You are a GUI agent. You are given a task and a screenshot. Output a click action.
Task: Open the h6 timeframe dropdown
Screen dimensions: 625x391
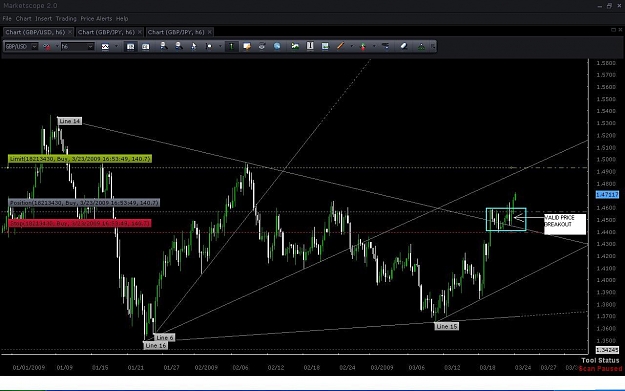(91, 47)
